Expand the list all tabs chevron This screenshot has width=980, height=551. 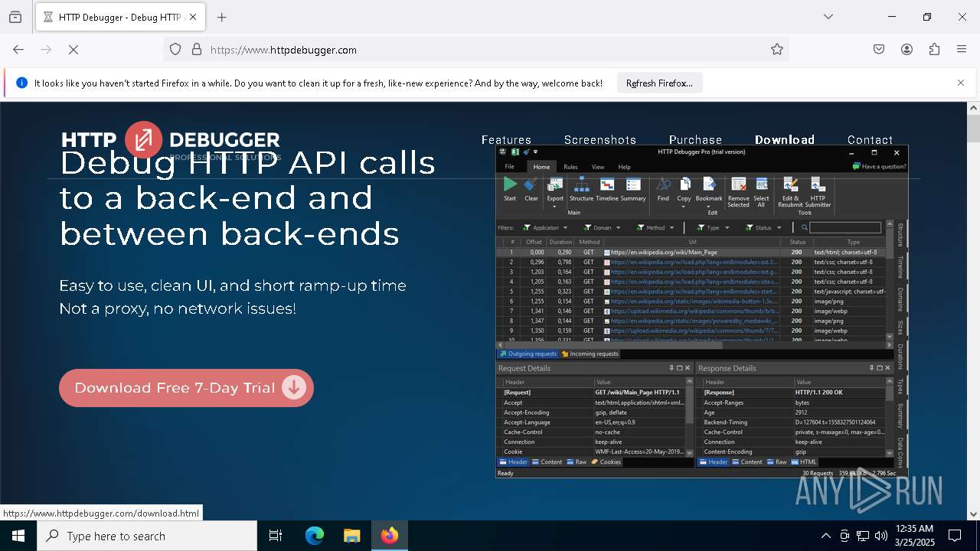coord(828,17)
